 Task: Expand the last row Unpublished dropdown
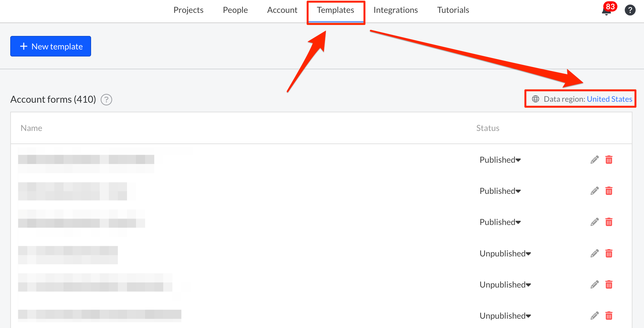pos(505,316)
